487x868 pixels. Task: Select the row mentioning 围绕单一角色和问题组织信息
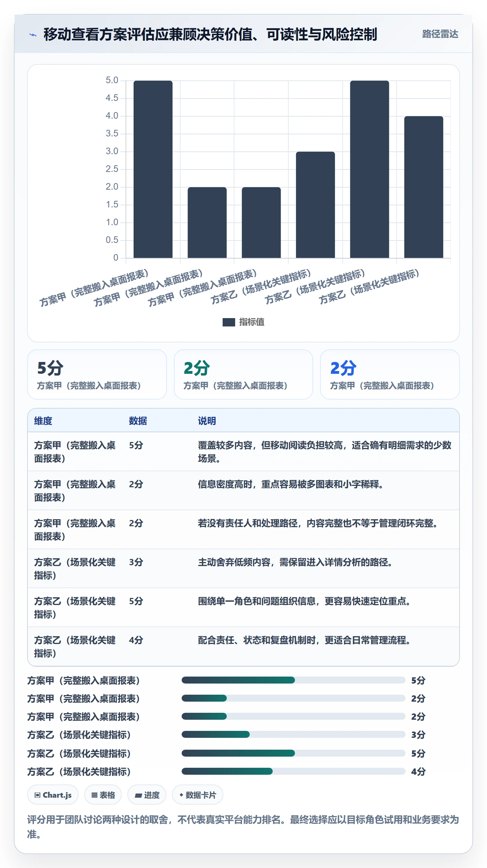(x=243, y=608)
